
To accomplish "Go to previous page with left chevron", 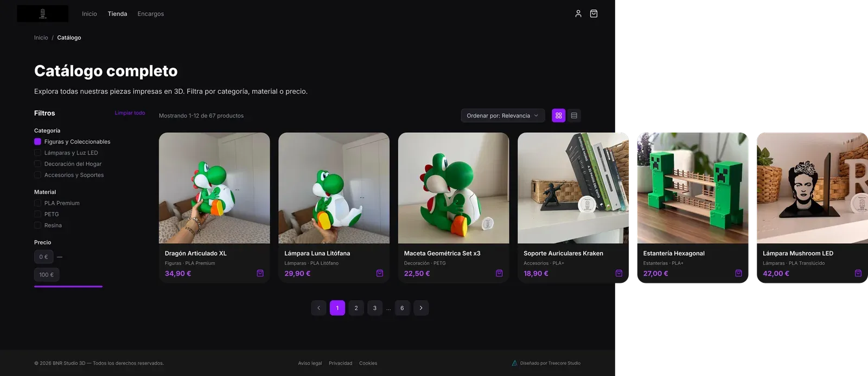I will click(x=318, y=308).
